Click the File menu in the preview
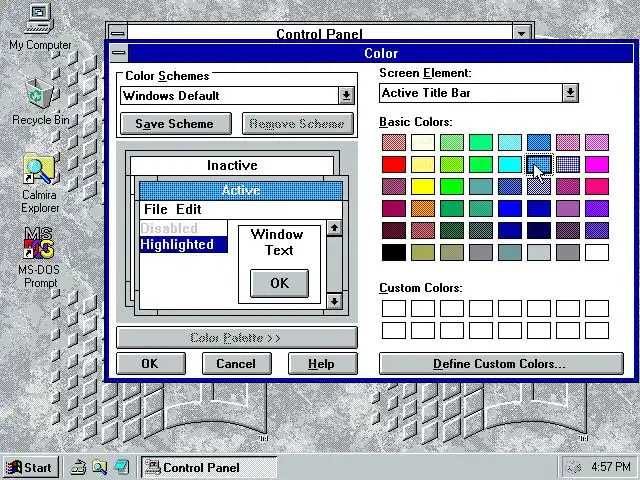The height and width of the screenshot is (480, 640). (x=156, y=209)
